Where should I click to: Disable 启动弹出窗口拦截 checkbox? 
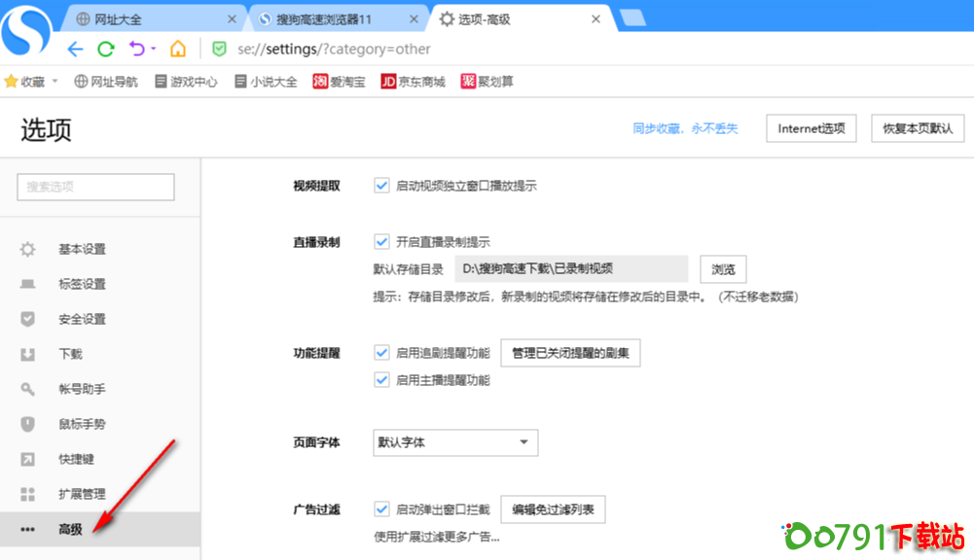[x=381, y=508]
